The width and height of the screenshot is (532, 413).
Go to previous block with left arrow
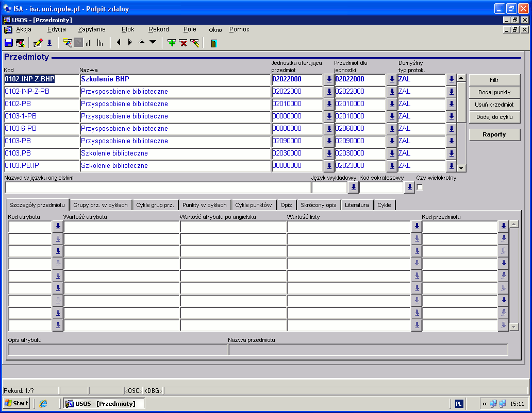(x=119, y=42)
